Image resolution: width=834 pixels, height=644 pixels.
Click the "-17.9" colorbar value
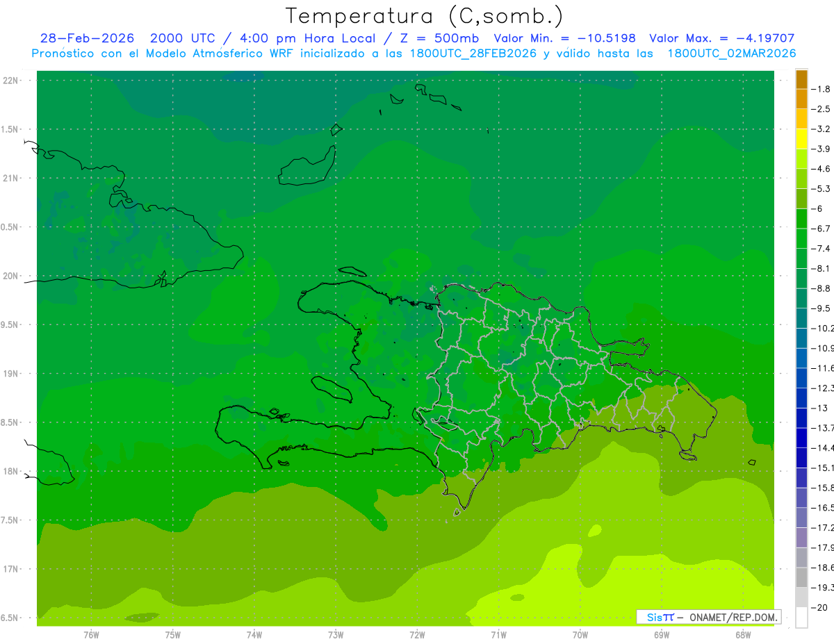click(824, 547)
